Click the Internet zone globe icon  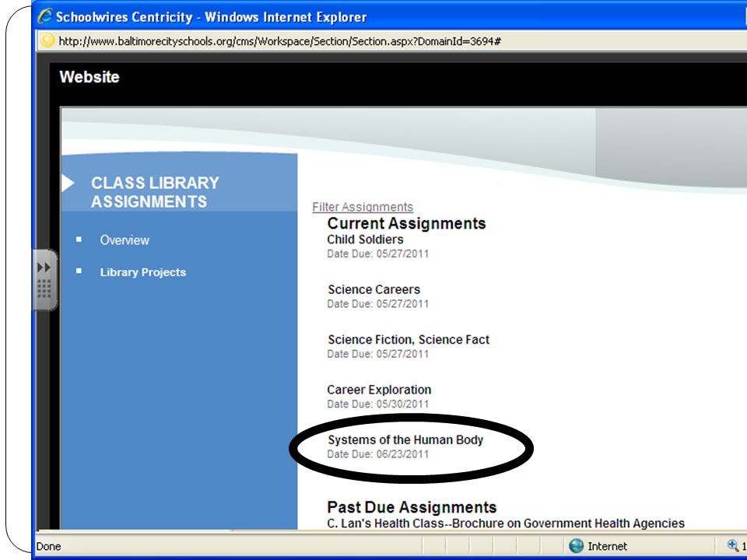tap(576, 546)
